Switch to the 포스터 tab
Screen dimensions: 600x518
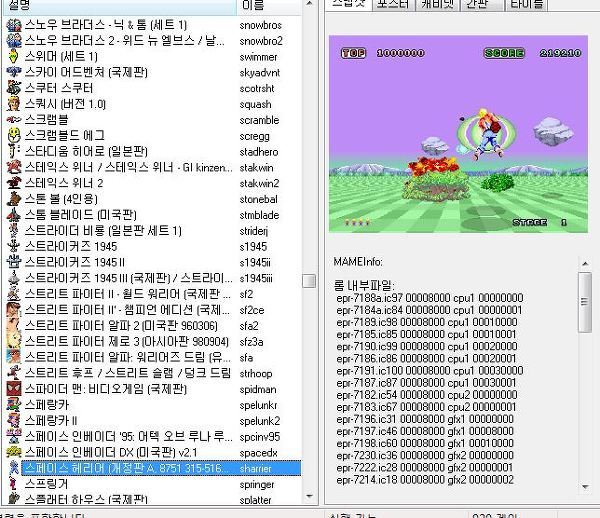(x=393, y=4)
